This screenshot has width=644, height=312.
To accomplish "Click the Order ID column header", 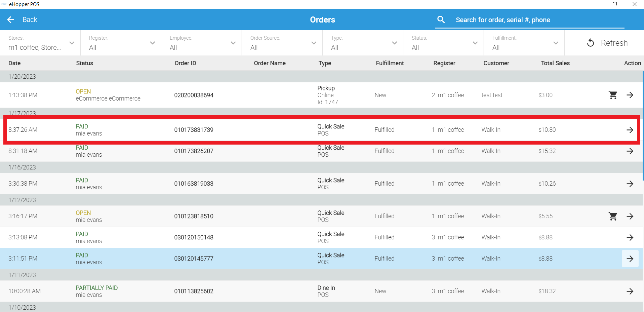I will (185, 63).
